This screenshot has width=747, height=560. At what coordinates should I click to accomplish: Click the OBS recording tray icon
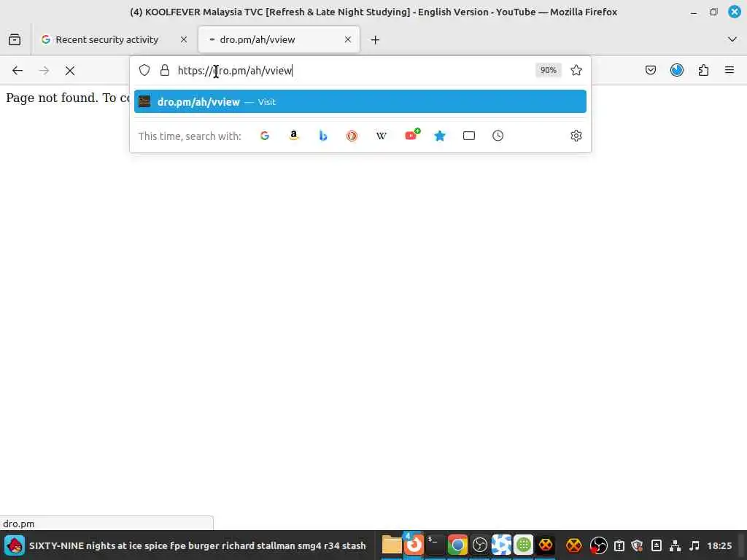point(598,545)
